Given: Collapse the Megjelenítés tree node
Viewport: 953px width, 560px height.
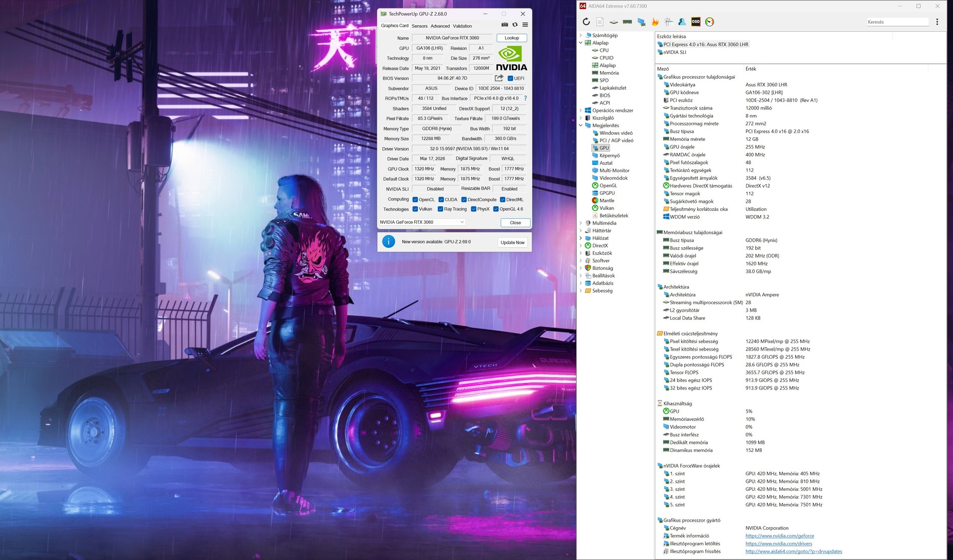Looking at the screenshot, I should [581, 126].
